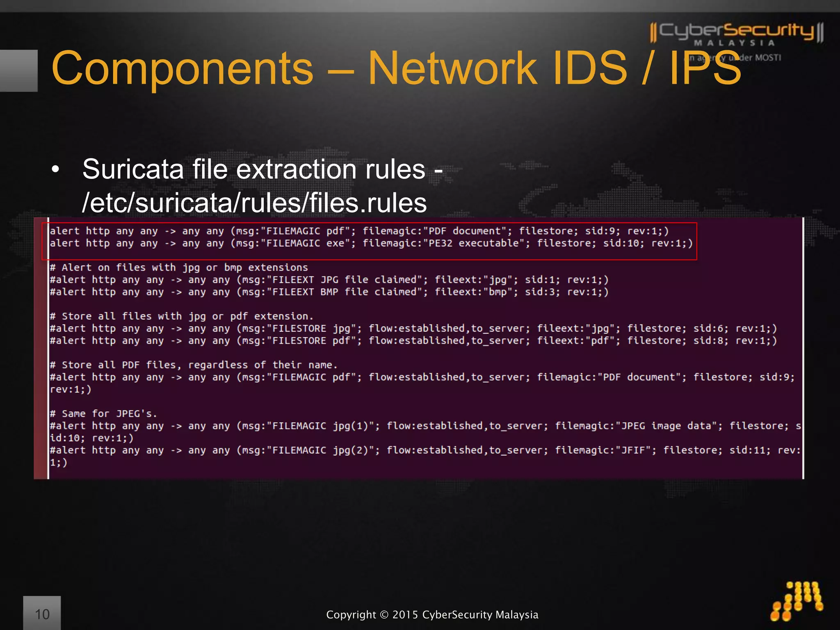The image size is (840, 630).
Task: Click the orange dotted logo in the bottom corner
Action: pos(796,601)
